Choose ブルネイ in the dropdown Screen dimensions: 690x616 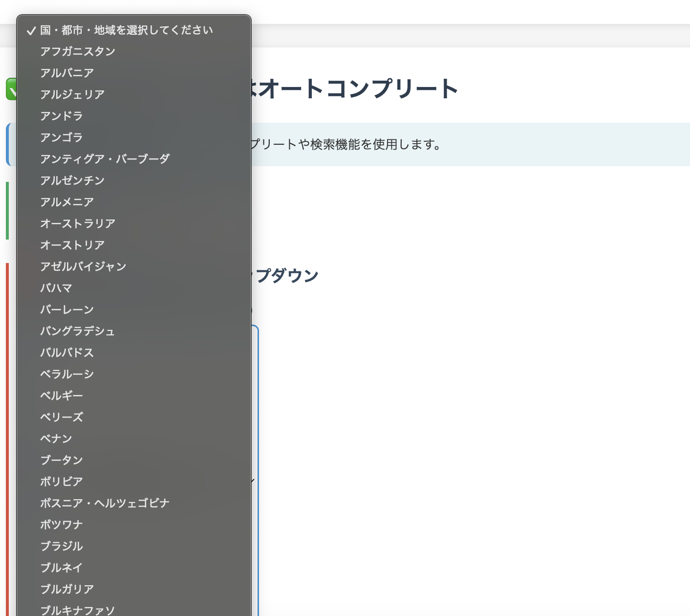click(x=134, y=568)
